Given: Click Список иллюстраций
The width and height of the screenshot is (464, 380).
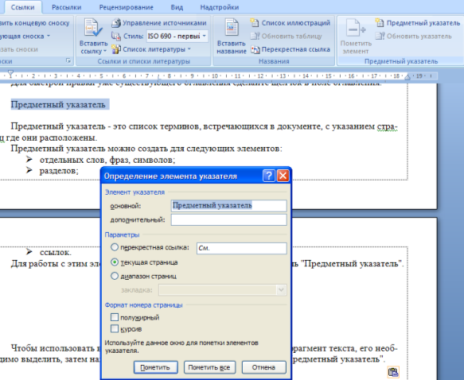Looking at the screenshot, I should [290, 23].
